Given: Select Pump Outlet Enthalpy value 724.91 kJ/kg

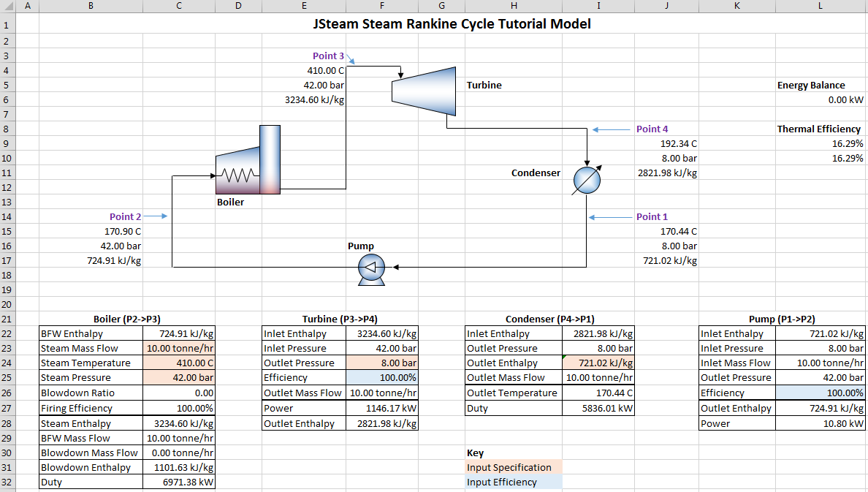Looking at the screenshot, I should 820,409.
